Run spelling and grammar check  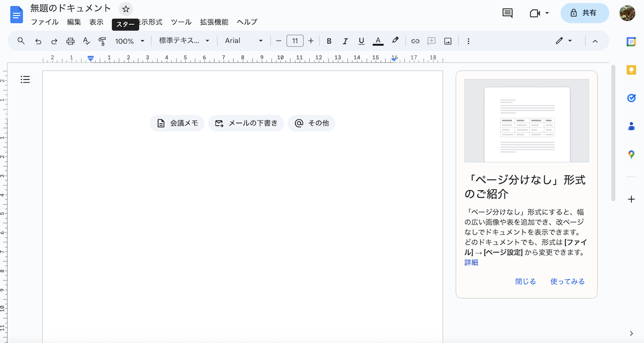tap(86, 41)
